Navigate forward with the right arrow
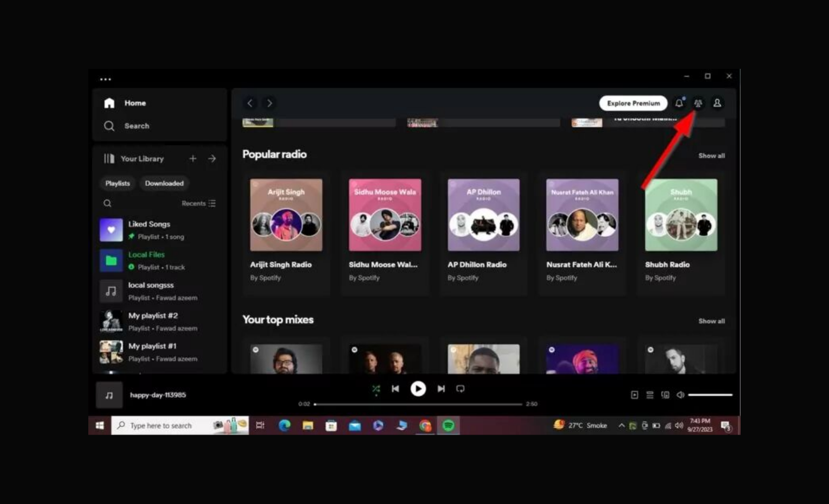This screenshot has height=504, width=829. 269,103
